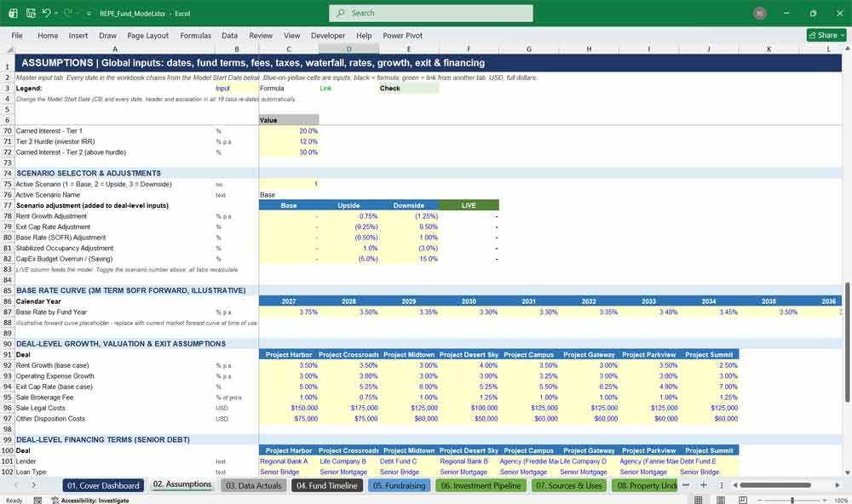
Task: Open the Power Pivot tab
Action: pos(403,35)
